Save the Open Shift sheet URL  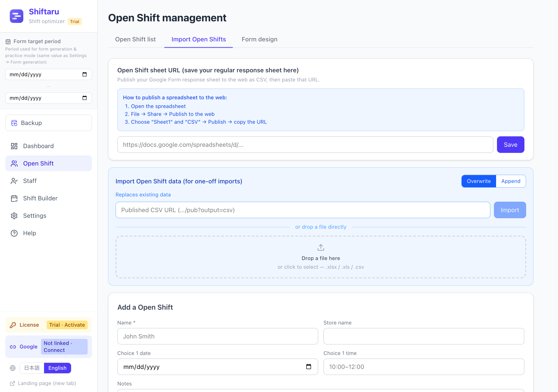tap(510, 145)
